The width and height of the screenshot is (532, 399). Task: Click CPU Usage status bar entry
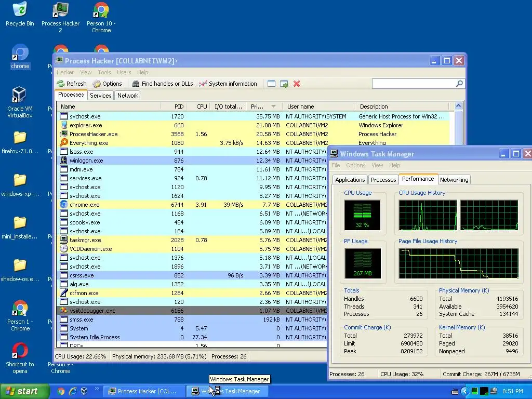coord(81,356)
